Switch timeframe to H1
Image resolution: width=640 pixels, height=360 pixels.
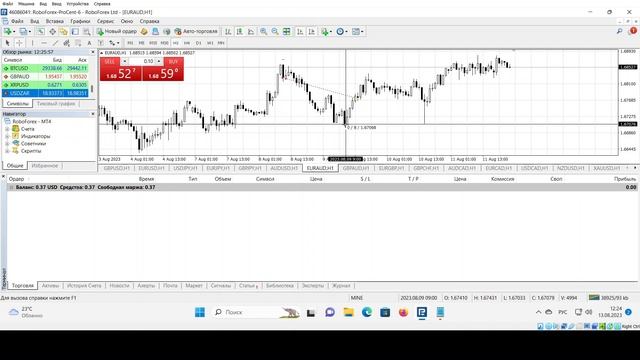pyautogui.click(x=176, y=43)
